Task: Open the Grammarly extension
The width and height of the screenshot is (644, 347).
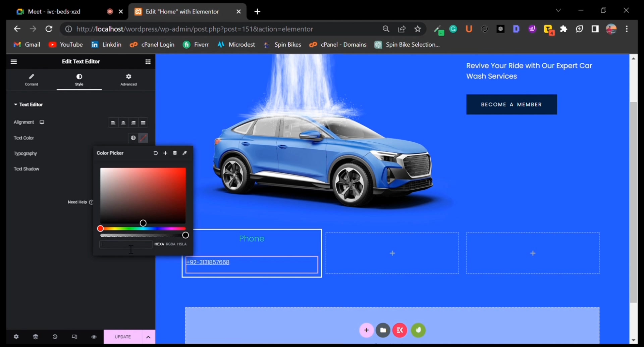Action: point(453,29)
